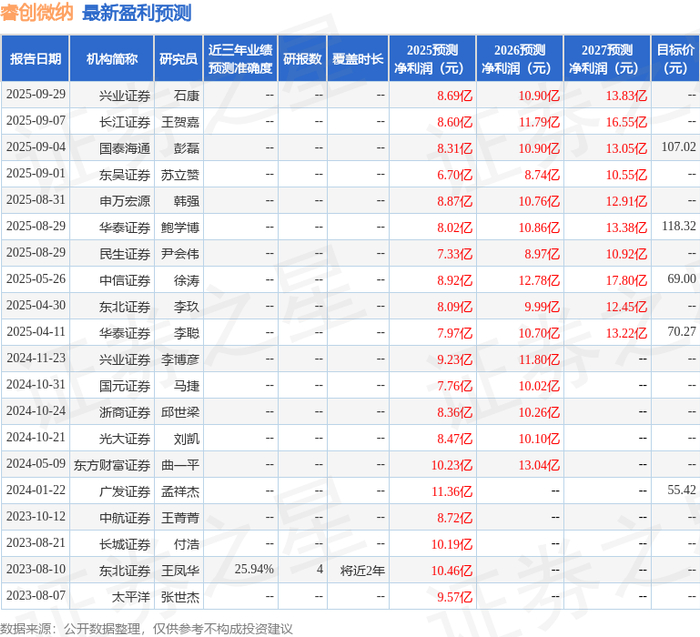Viewport: 700px width, 637px height.
Task: Select 中航证券 institution cell
Action: tap(125, 517)
